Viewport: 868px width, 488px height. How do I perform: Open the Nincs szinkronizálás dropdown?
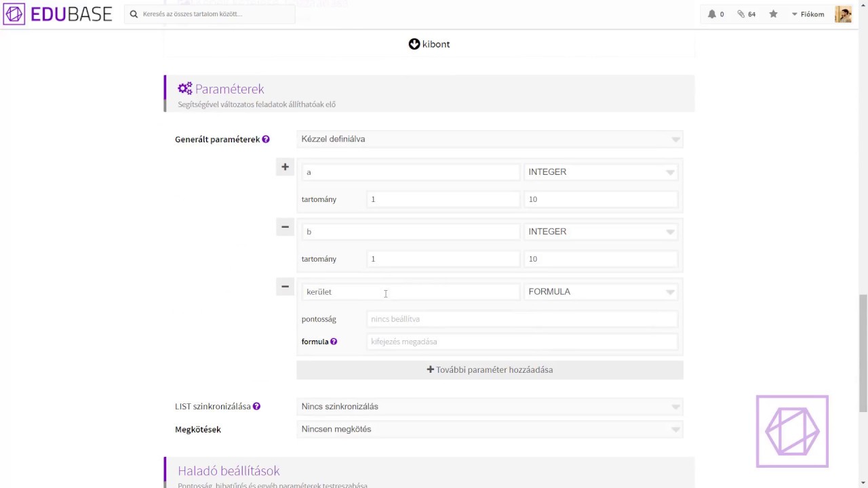pos(490,407)
